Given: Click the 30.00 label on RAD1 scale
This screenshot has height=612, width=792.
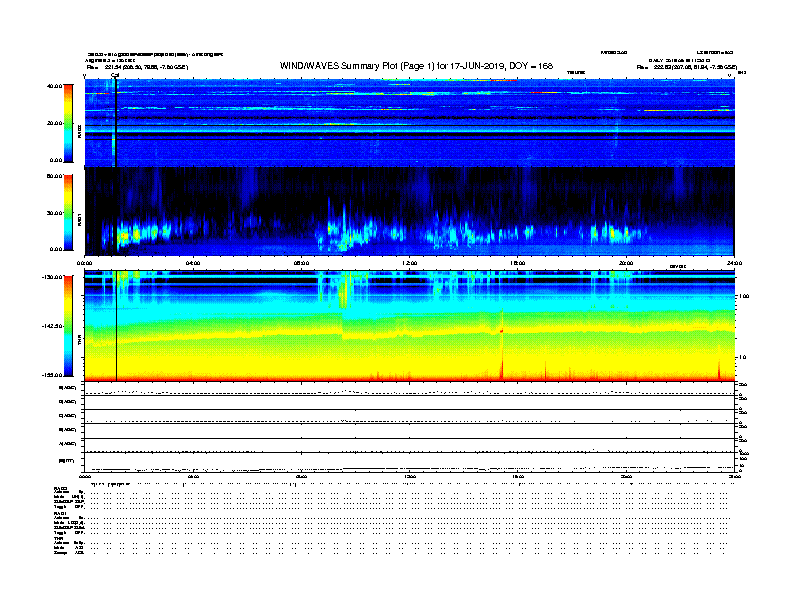Looking at the screenshot, I should (x=55, y=213).
